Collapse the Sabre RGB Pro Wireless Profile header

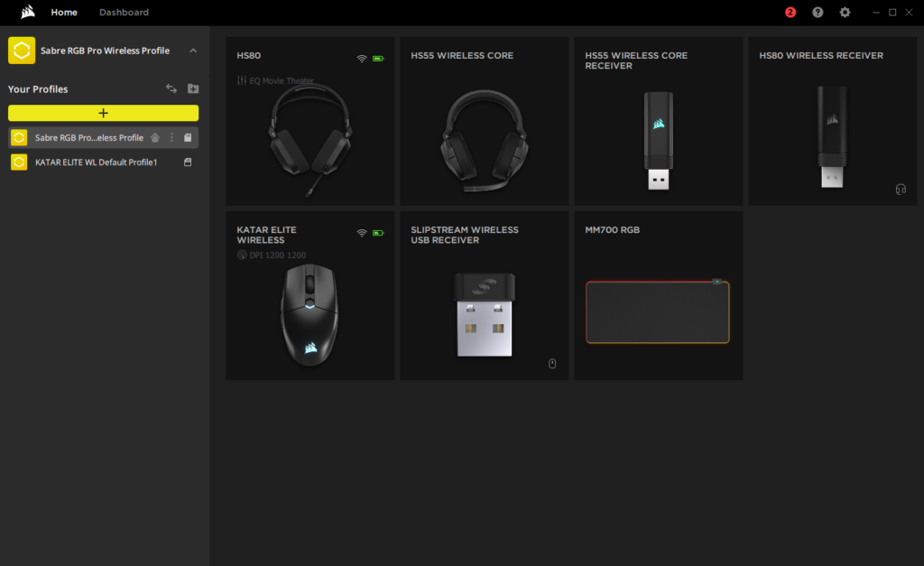coord(193,51)
